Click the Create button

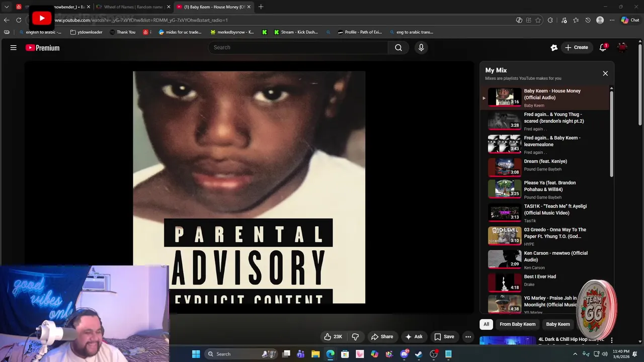tap(576, 47)
